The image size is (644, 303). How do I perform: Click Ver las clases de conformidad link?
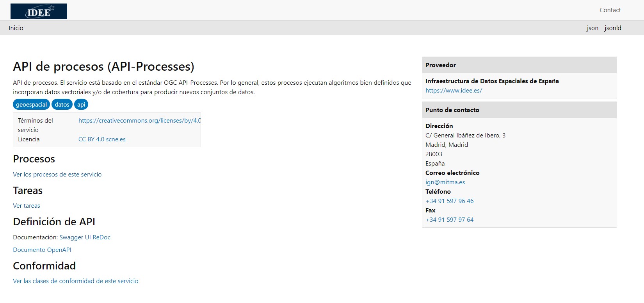[x=76, y=281]
